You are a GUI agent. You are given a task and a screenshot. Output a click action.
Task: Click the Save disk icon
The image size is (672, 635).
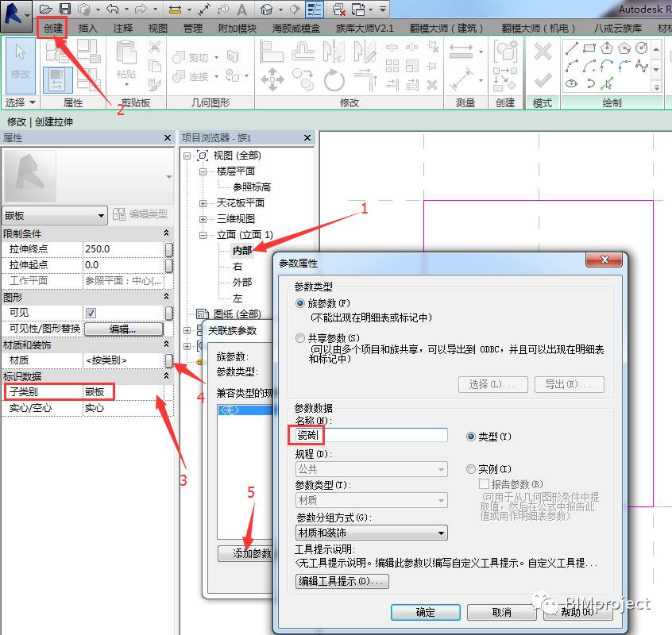point(64,9)
